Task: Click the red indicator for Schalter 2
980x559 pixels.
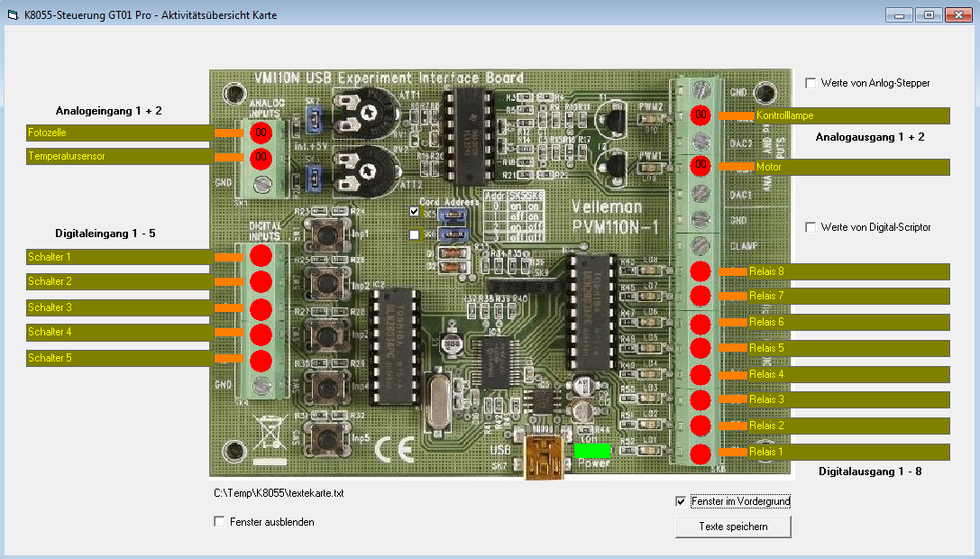Action: (x=261, y=282)
